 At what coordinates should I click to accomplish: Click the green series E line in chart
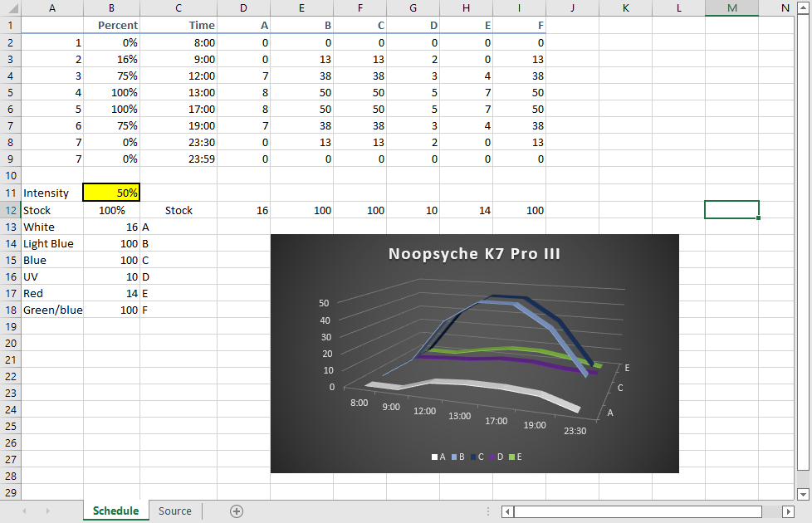(512, 349)
